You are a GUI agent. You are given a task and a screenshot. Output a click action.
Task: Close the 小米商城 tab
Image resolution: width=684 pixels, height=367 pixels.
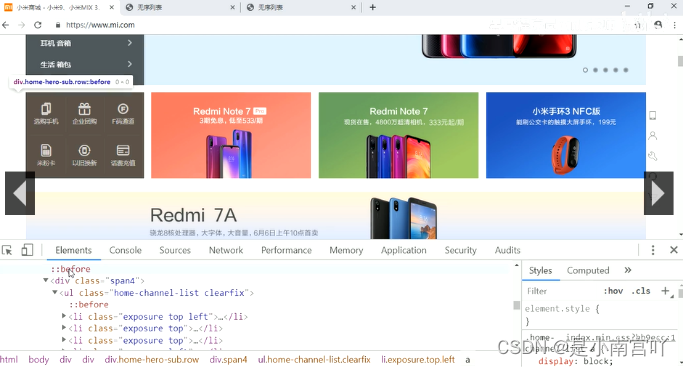112,7
